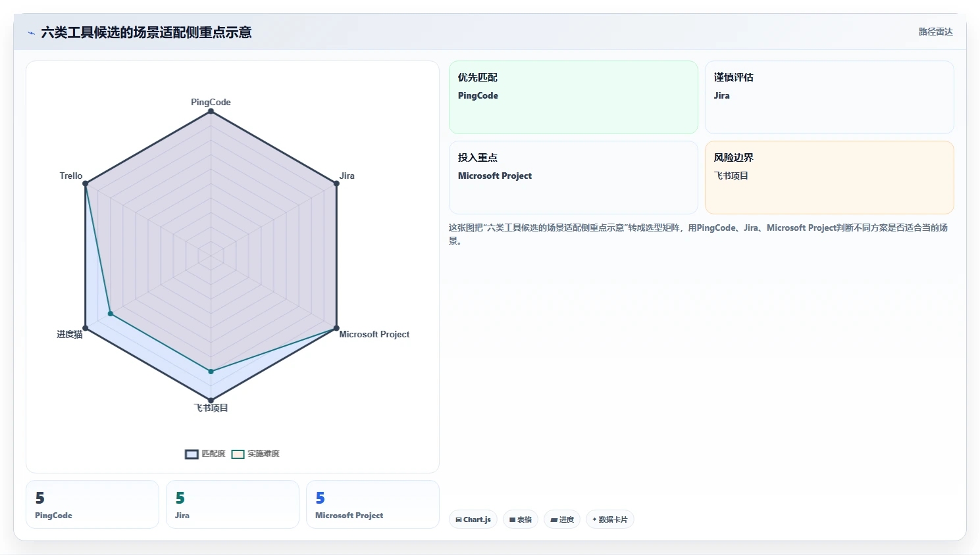
Task: Click the 匹配度 legend color box
Action: [x=192, y=454]
